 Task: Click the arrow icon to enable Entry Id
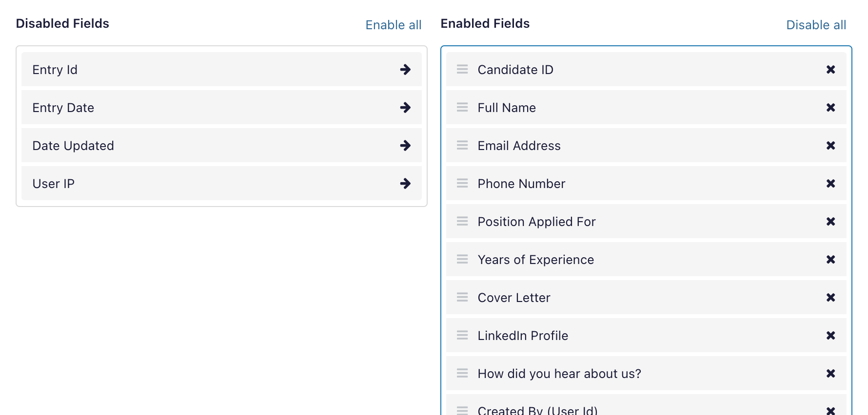click(405, 70)
